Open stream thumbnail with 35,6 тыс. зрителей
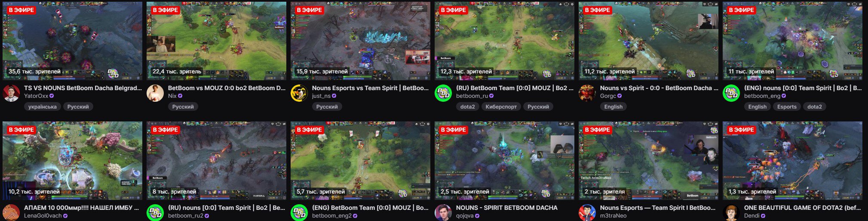The height and width of the screenshot is (221, 868). (x=72, y=41)
